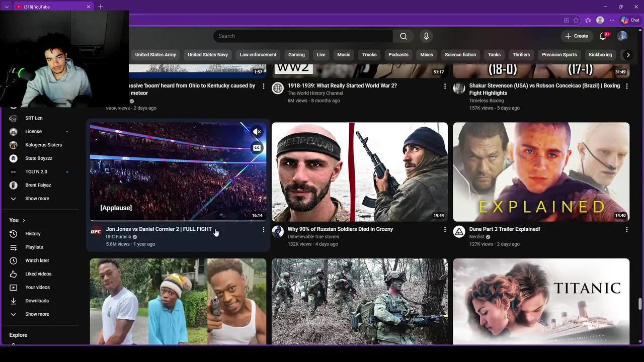Click the fight preview progress bar
This screenshot has width=644, height=362.
click(x=178, y=221)
